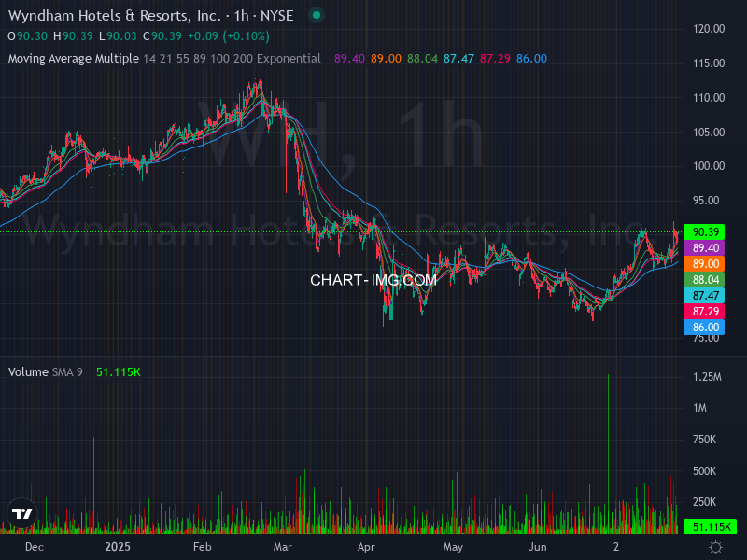This screenshot has width=747, height=560.
Task: Click the blue 86.00 legend value
Action: point(531,59)
